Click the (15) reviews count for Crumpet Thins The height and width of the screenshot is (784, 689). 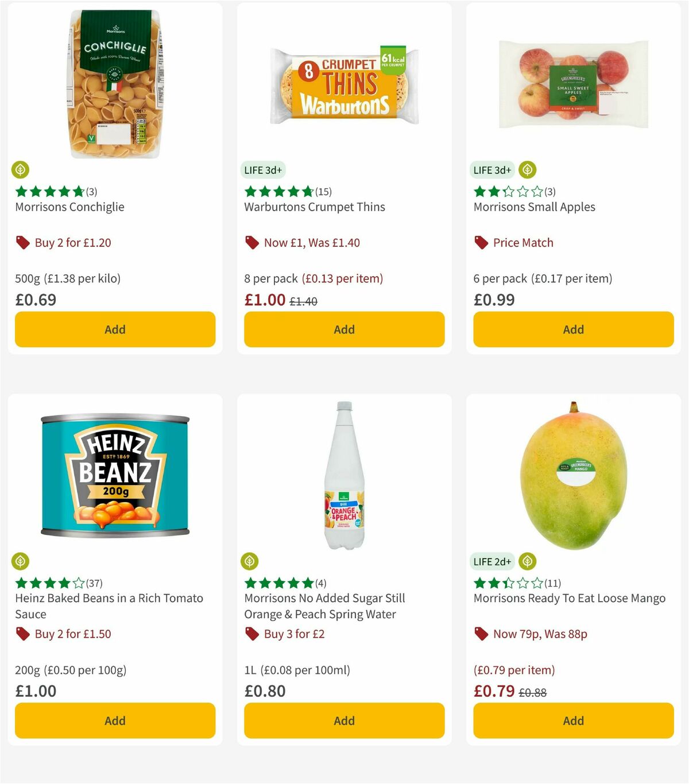[323, 191]
